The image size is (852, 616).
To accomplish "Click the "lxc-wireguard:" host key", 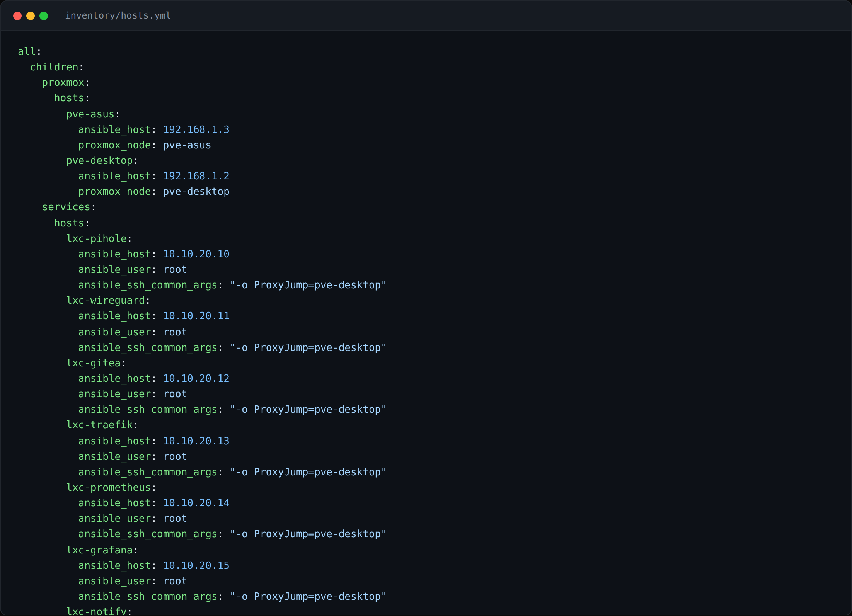I will point(108,300).
